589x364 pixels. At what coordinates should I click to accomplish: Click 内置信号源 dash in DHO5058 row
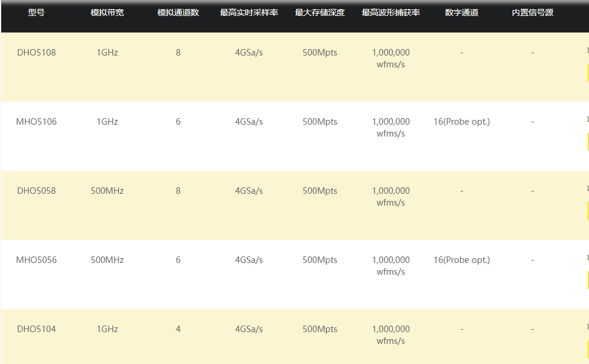pyautogui.click(x=533, y=191)
